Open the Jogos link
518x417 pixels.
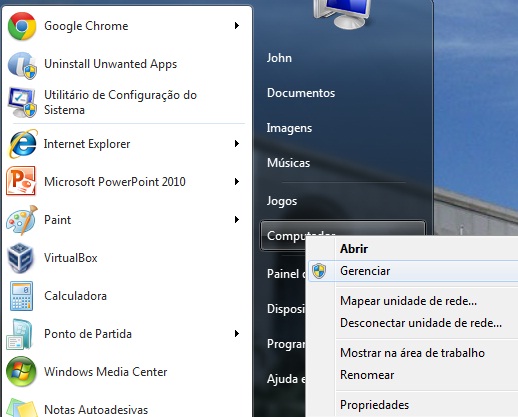(x=282, y=201)
